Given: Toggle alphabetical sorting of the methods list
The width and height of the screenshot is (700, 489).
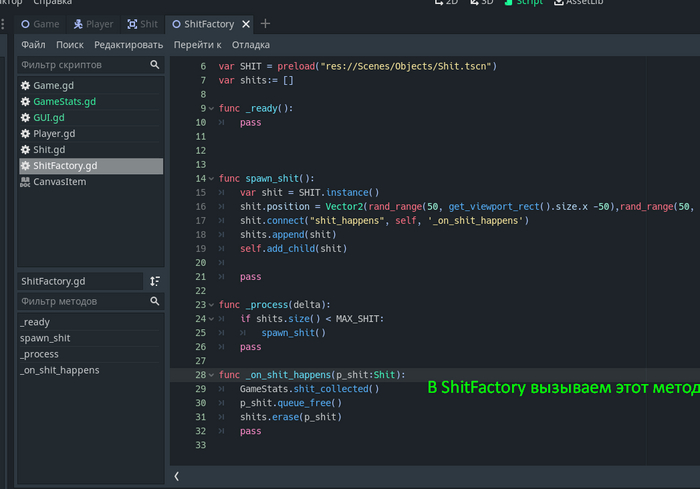Looking at the screenshot, I should coord(155,282).
